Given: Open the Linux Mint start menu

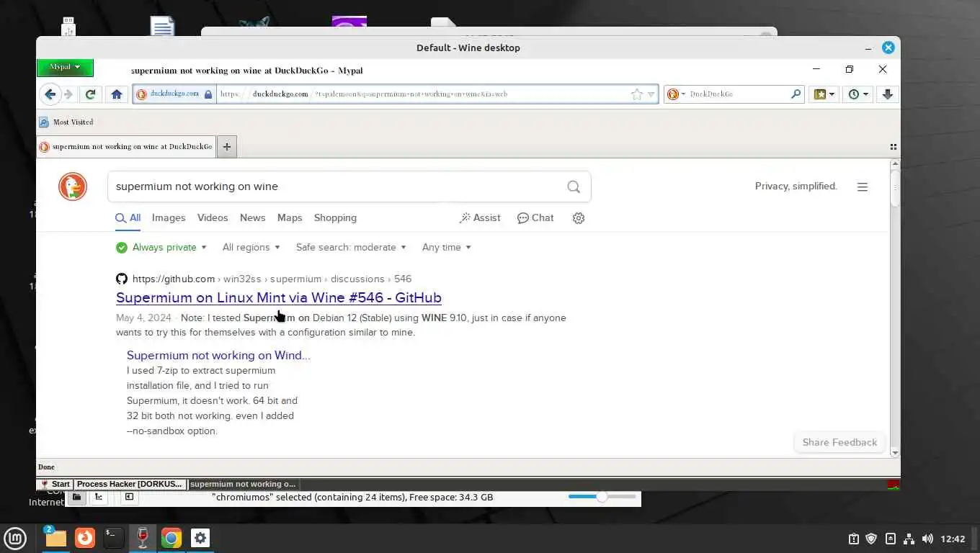Looking at the screenshot, I should [15, 538].
